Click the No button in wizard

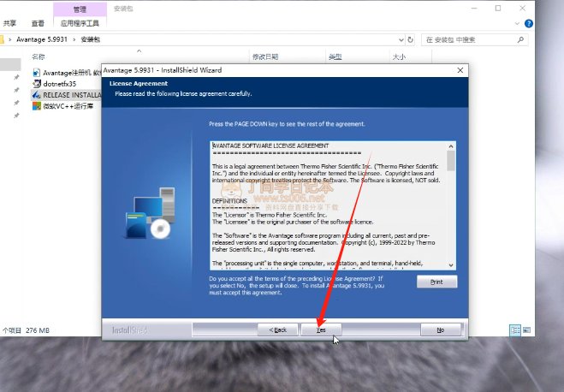(x=440, y=329)
